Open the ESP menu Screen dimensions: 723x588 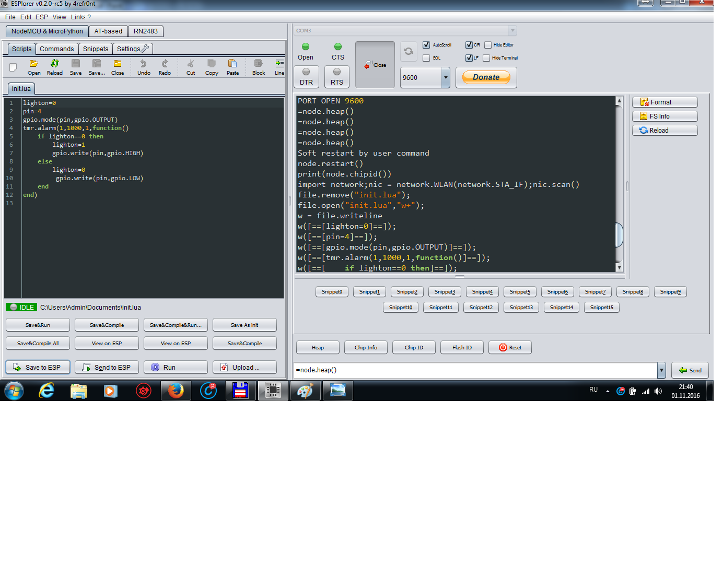[42, 17]
